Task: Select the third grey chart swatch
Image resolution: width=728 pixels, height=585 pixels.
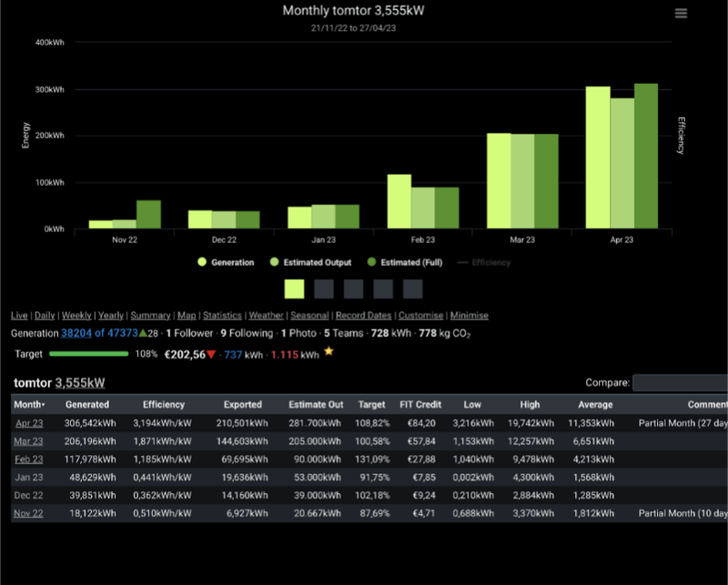Action: [353, 288]
